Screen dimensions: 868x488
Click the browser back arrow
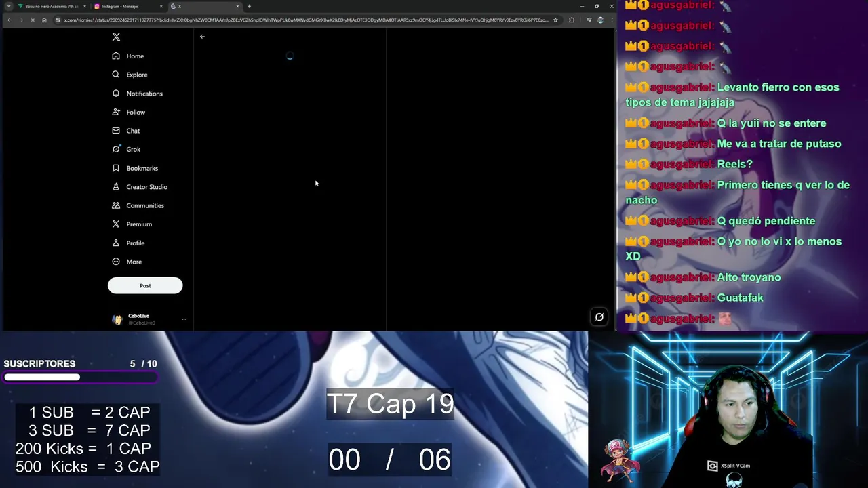9,20
